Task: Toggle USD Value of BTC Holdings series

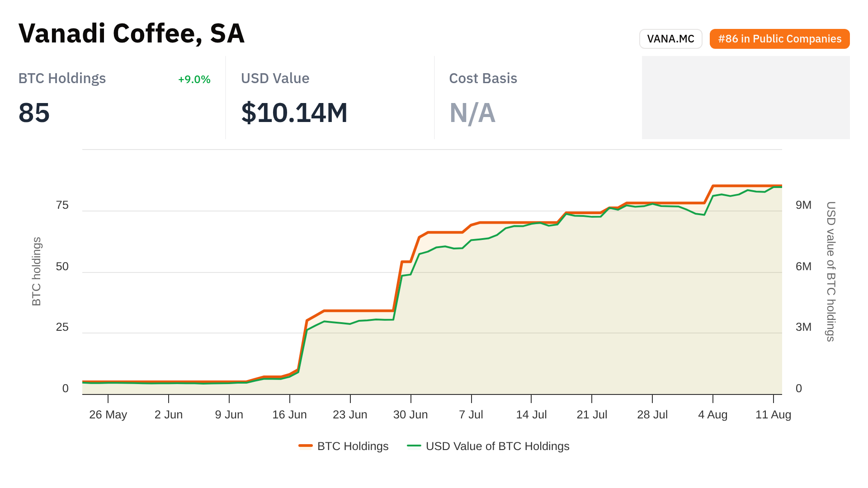Action: (x=497, y=446)
